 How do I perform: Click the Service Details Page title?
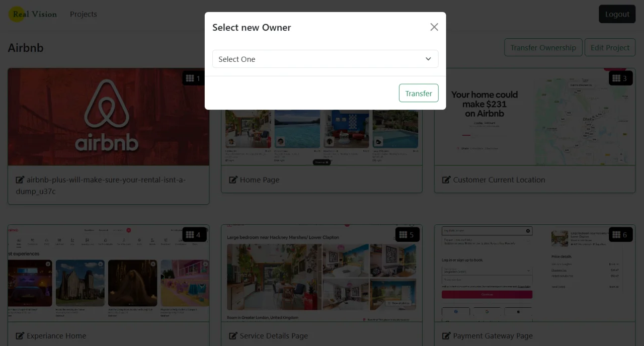[x=274, y=335]
